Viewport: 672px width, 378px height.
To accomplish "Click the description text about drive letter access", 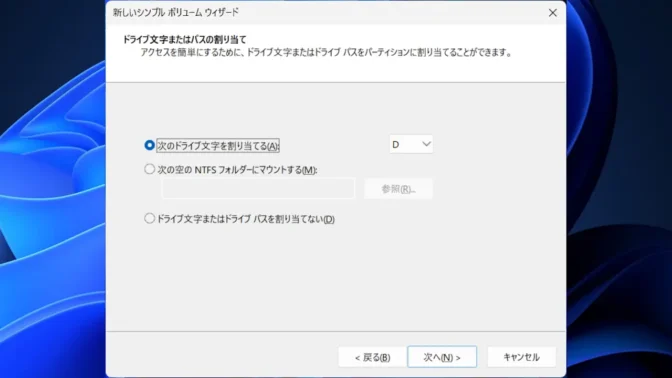I will (x=327, y=53).
